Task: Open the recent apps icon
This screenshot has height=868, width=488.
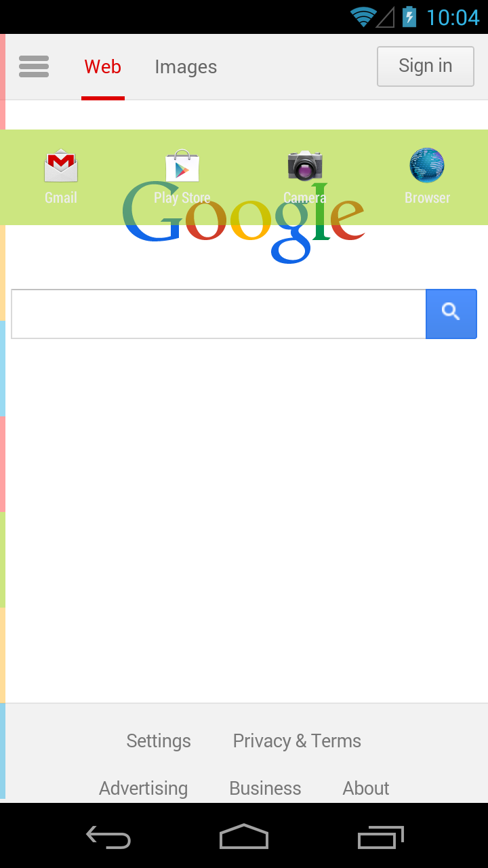Action: click(x=380, y=837)
